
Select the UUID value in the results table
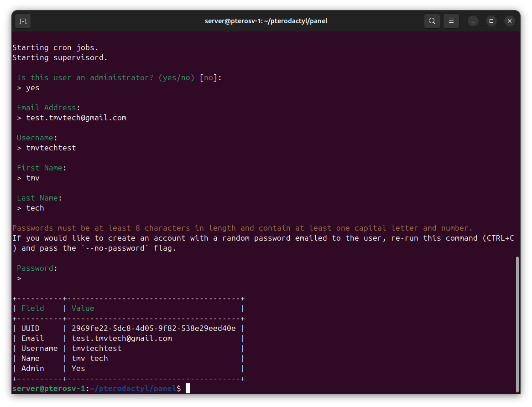pyautogui.click(x=153, y=328)
